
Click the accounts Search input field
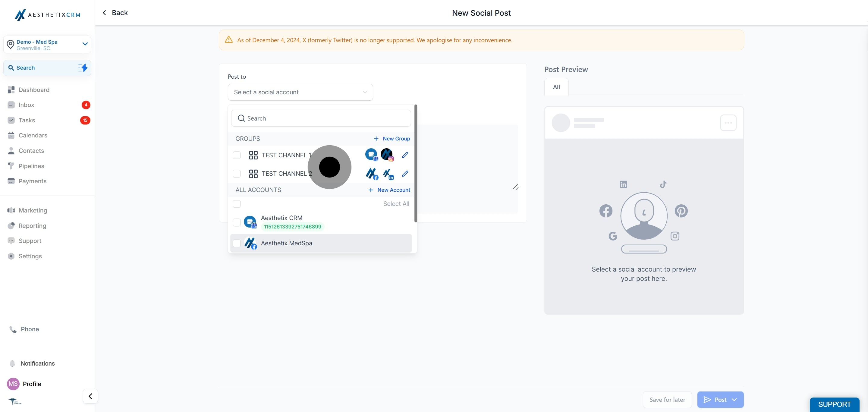321,118
